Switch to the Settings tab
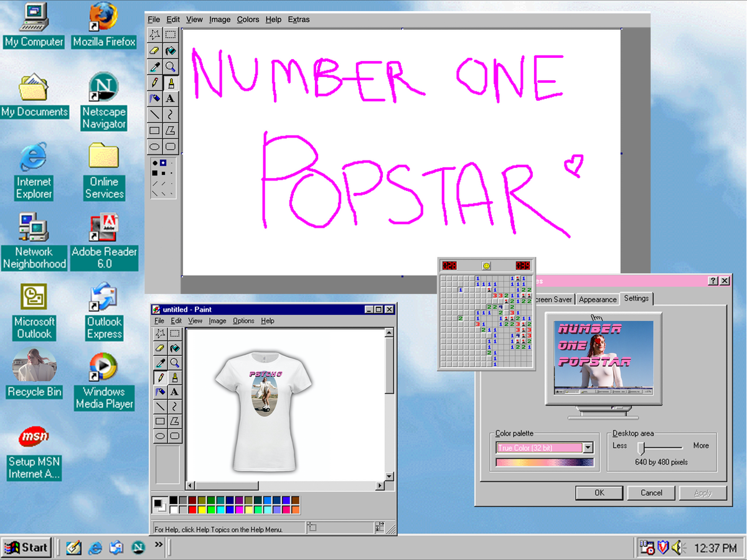 click(636, 298)
